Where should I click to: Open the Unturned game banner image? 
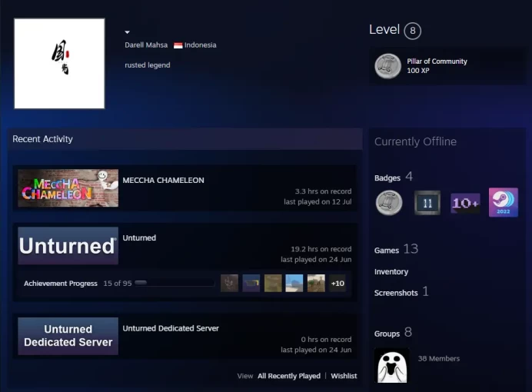click(68, 245)
